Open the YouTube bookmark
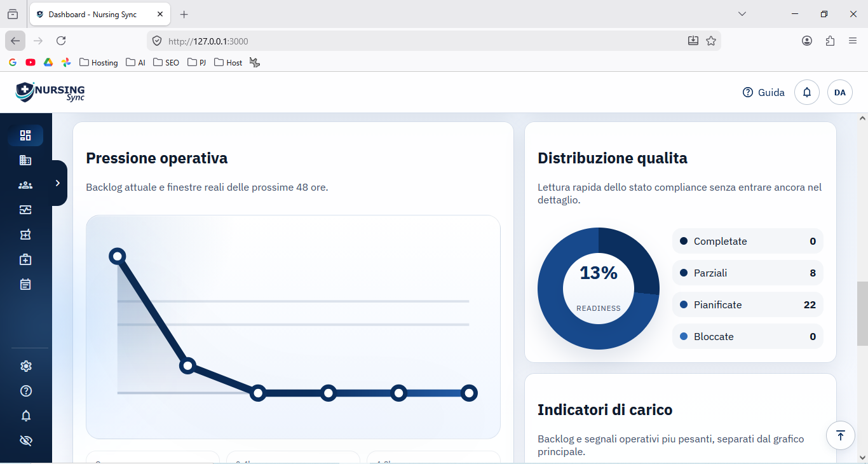Screen dimensions: 868x464 tap(31, 62)
